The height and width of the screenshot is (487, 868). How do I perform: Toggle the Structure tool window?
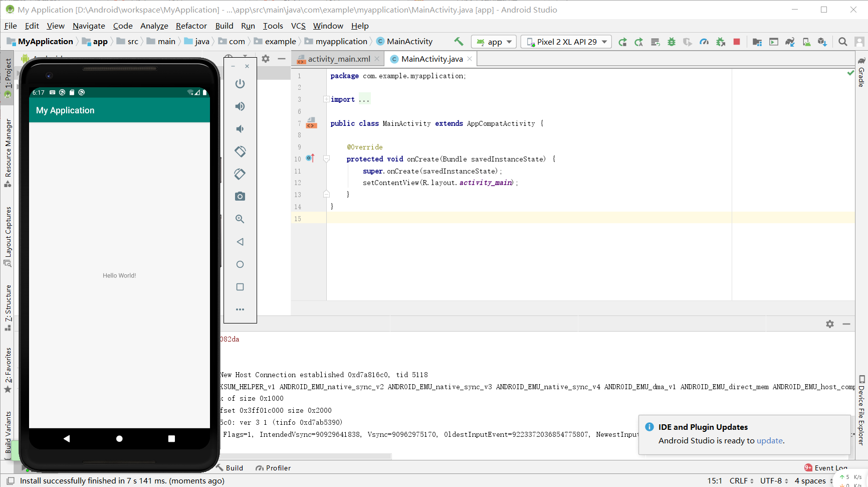click(x=8, y=307)
